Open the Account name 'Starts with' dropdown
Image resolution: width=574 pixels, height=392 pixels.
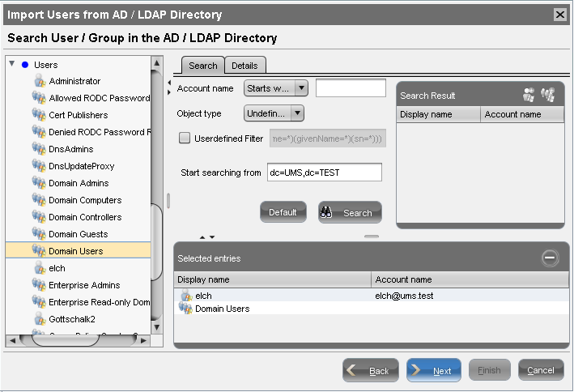[276, 88]
